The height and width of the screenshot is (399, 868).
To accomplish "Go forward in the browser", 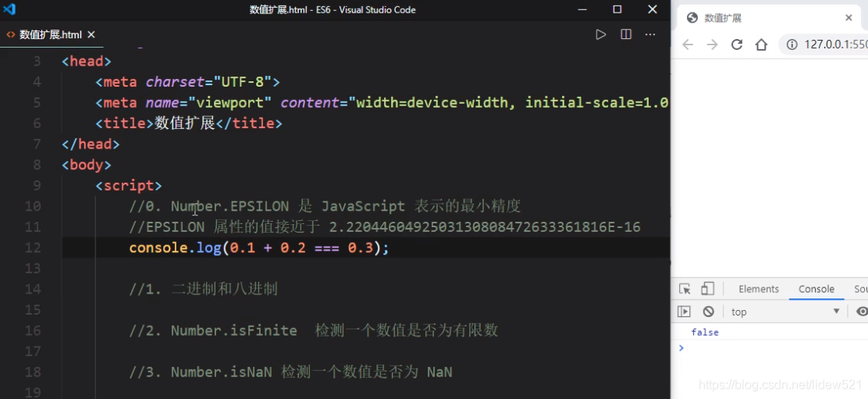I will click(713, 45).
